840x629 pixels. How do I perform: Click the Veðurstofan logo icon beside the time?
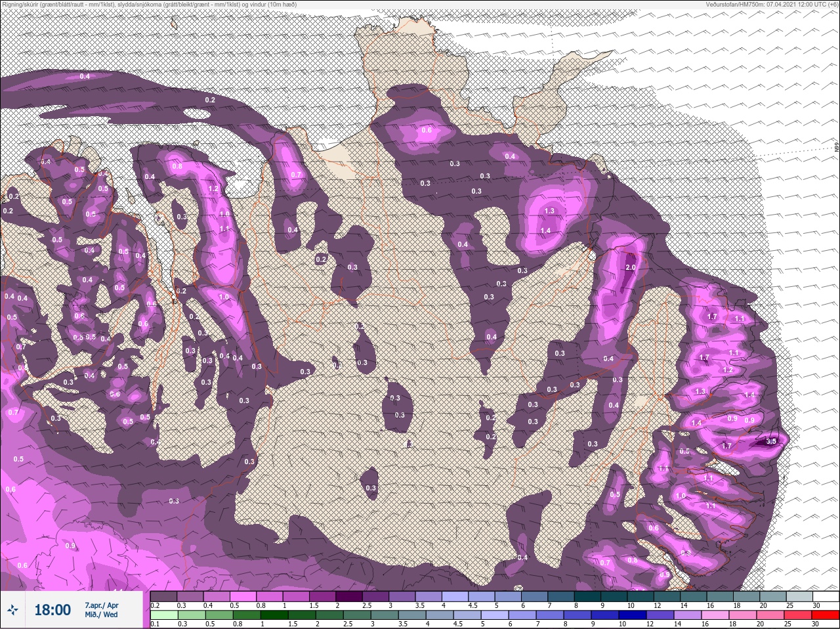12,610
